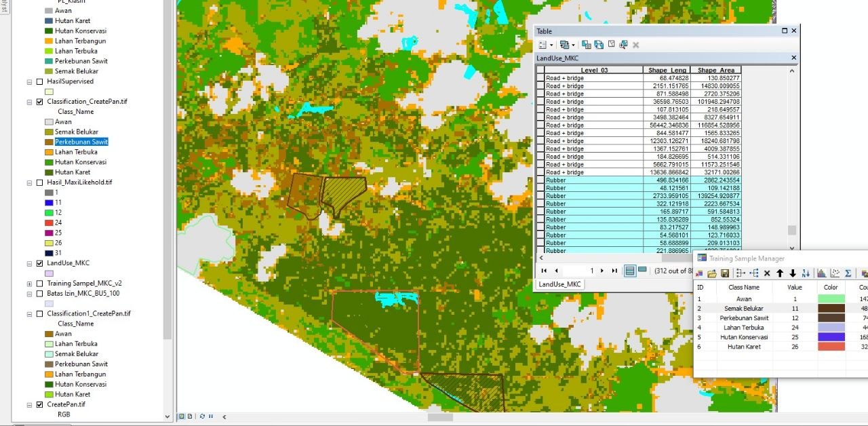Click Select By Attributes icon in Table toolbar
Viewport: 868px width, 426px height.
pyautogui.click(x=587, y=45)
